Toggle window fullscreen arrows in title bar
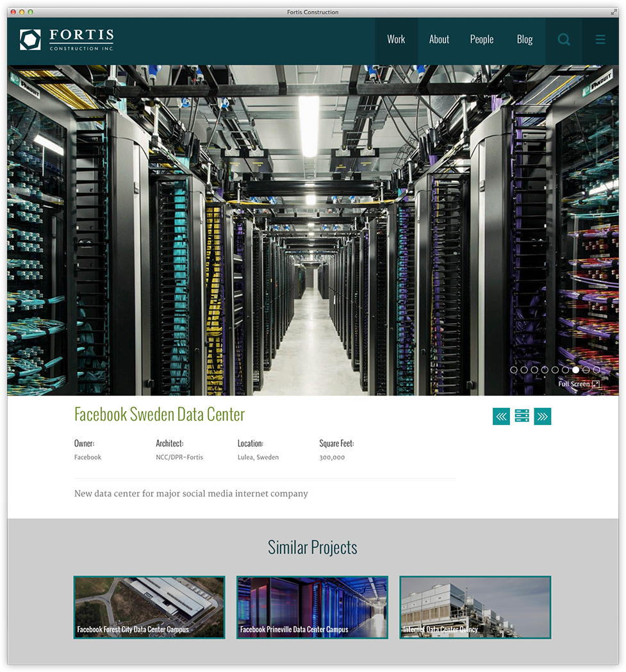626x672 pixels. tap(613, 12)
